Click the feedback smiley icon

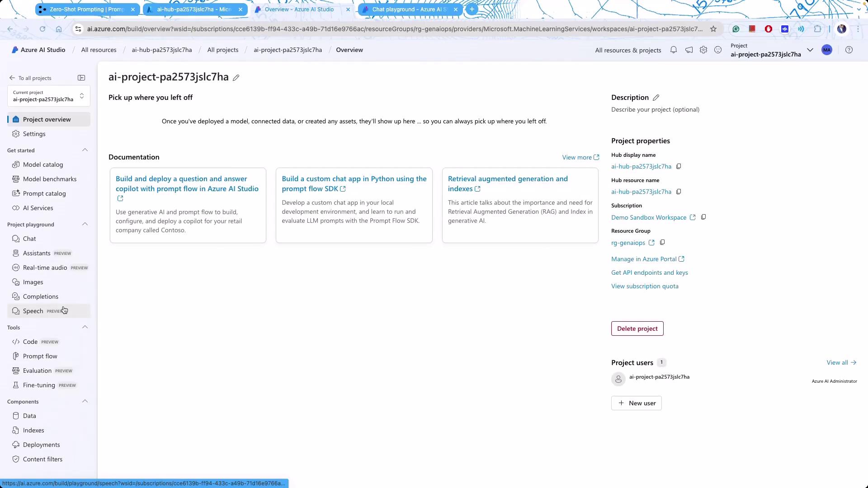point(718,50)
